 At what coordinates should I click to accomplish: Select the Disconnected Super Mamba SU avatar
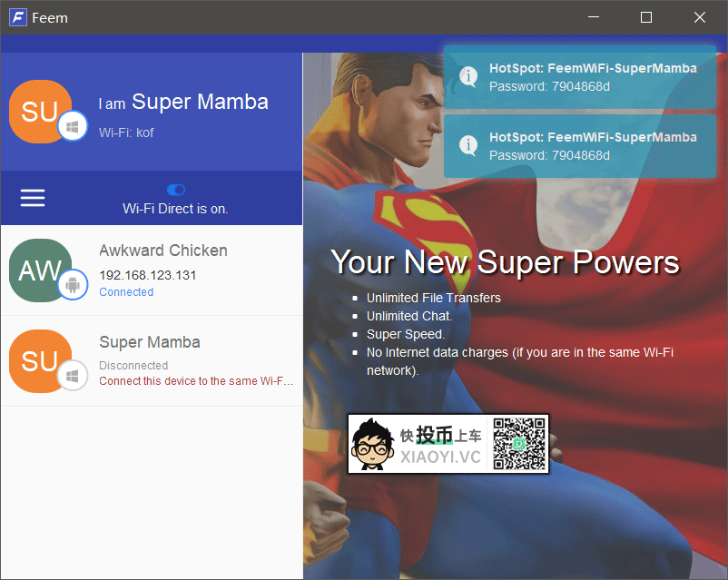pyautogui.click(x=40, y=361)
